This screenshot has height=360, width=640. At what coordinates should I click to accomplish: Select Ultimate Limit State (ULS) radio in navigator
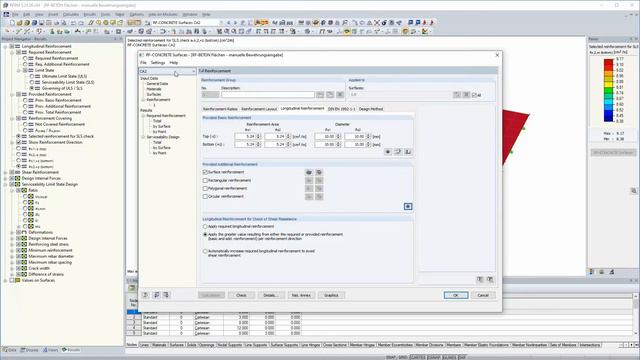pyautogui.click(x=32, y=76)
